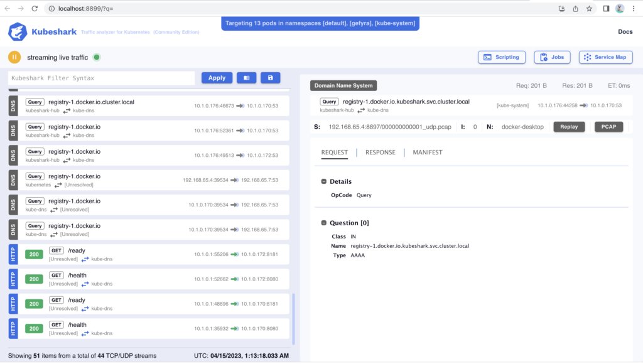This screenshot has width=643, height=364.
Task: Toggle the DNS badge on the first stream
Action: (x=12, y=105)
